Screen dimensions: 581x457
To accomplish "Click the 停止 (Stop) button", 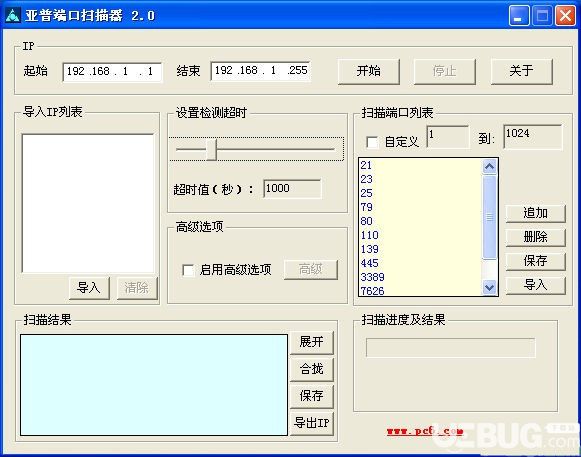I will click(x=445, y=71).
